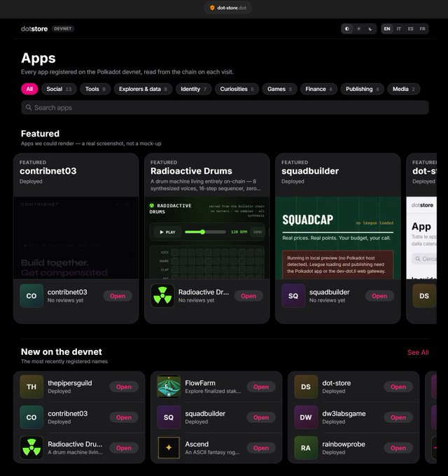Open rainbowprobe from the list
The width and height of the screenshot is (448, 476).
tap(398, 448)
